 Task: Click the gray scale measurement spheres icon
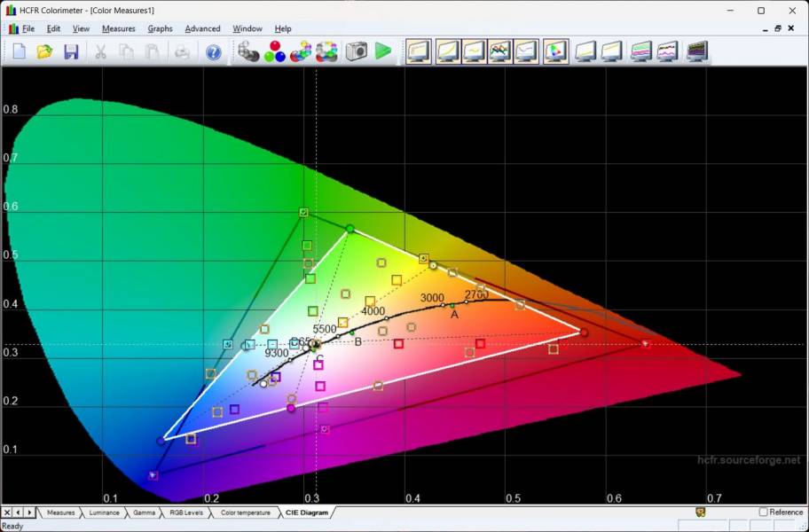click(x=248, y=51)
